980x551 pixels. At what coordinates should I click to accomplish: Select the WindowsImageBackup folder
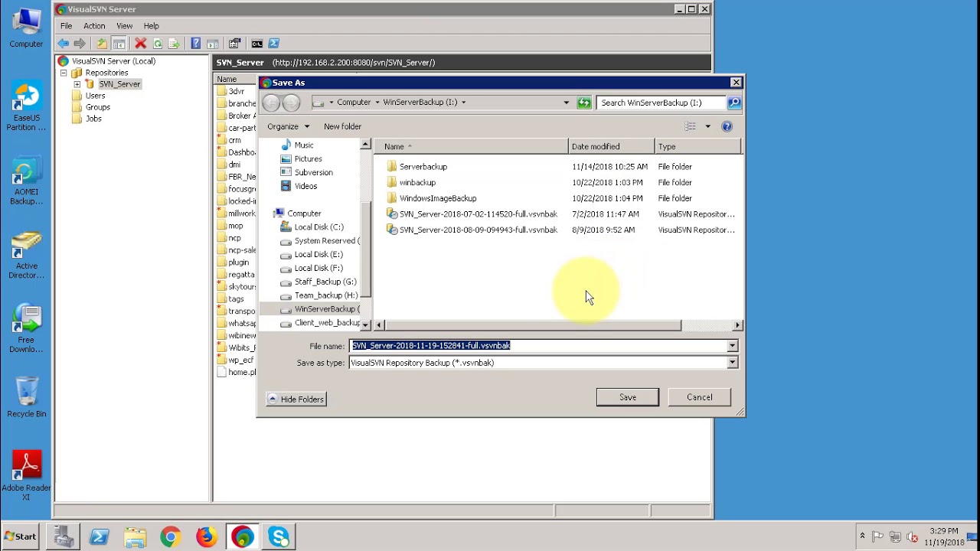[431, 198]
